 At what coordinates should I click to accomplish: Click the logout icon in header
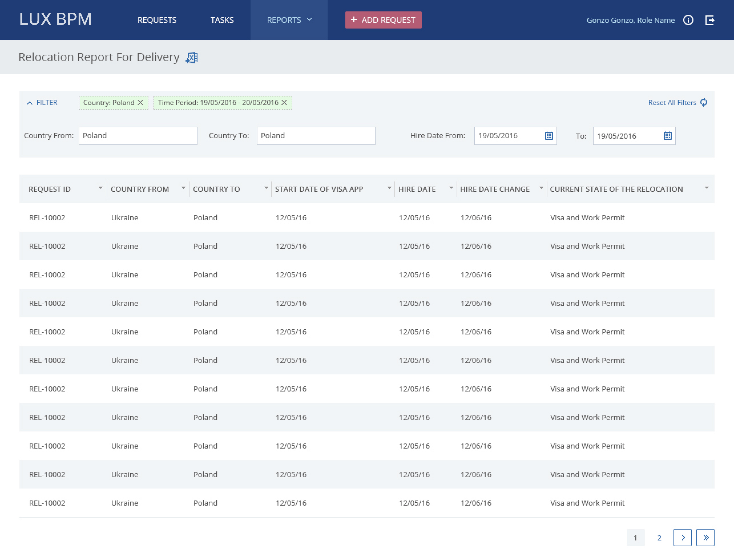point(710,20)
